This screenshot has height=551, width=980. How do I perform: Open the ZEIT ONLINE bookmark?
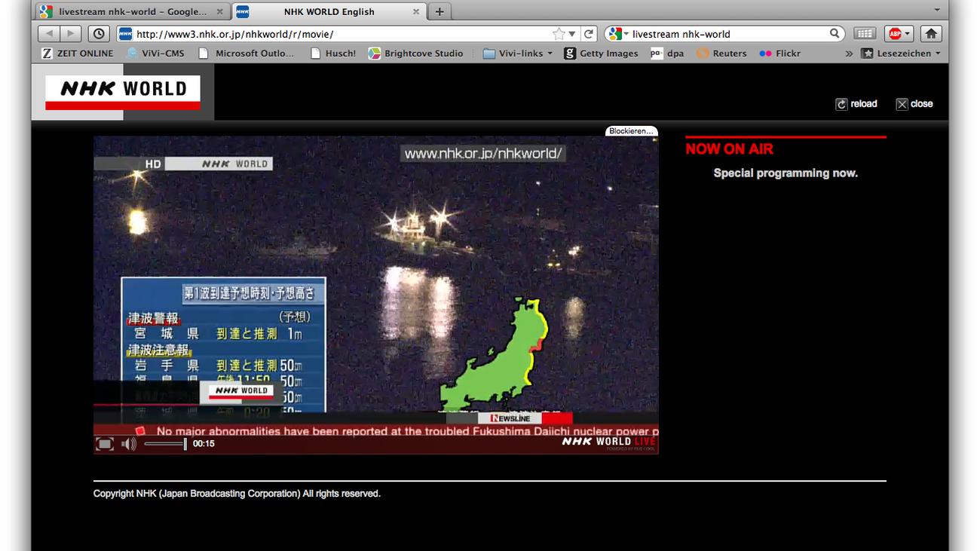tap(77, 54)
